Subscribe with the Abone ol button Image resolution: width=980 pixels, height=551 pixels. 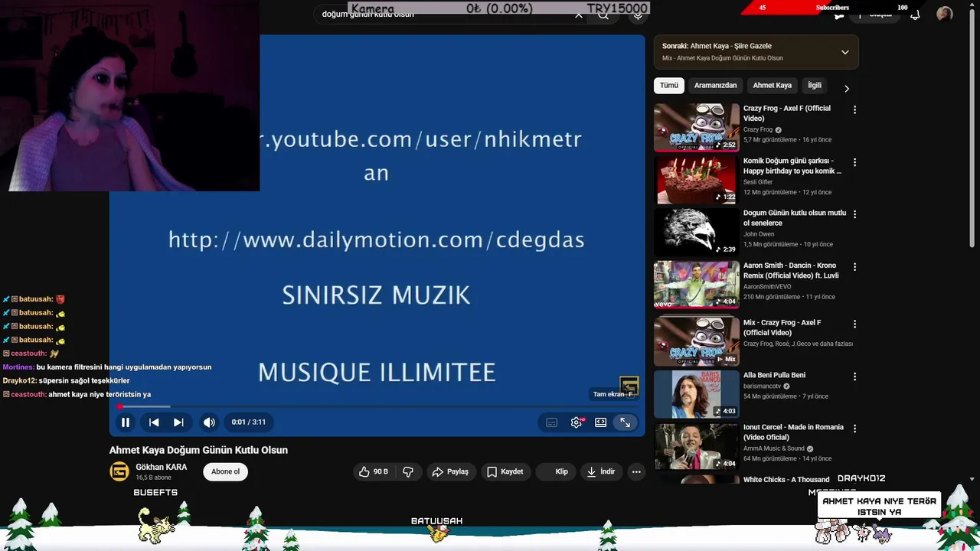225,471
